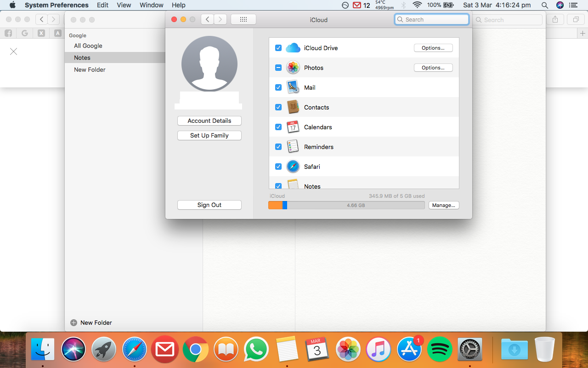
Task: Click the Facebook favorite in Safari window
Action: tap(8, 33)
